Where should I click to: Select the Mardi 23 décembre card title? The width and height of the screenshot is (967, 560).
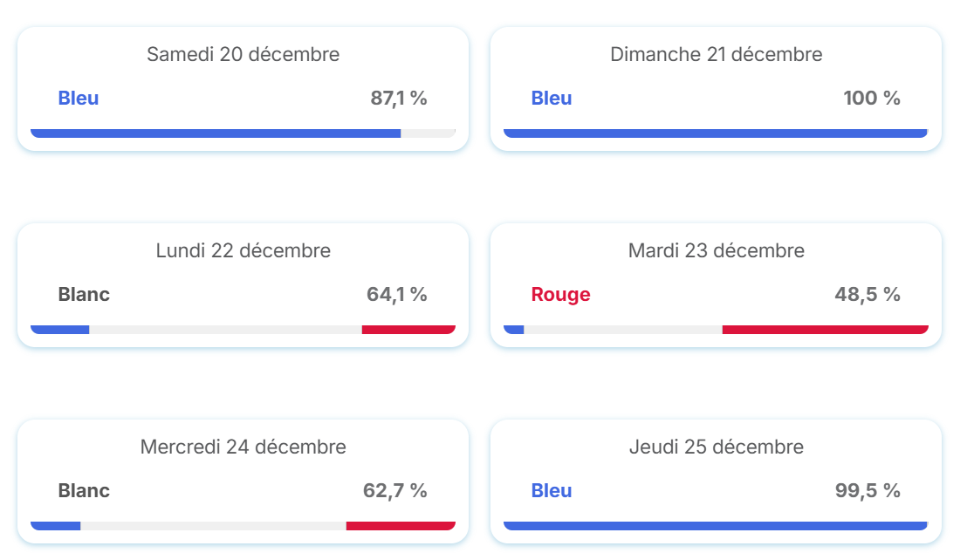(716, 251)
